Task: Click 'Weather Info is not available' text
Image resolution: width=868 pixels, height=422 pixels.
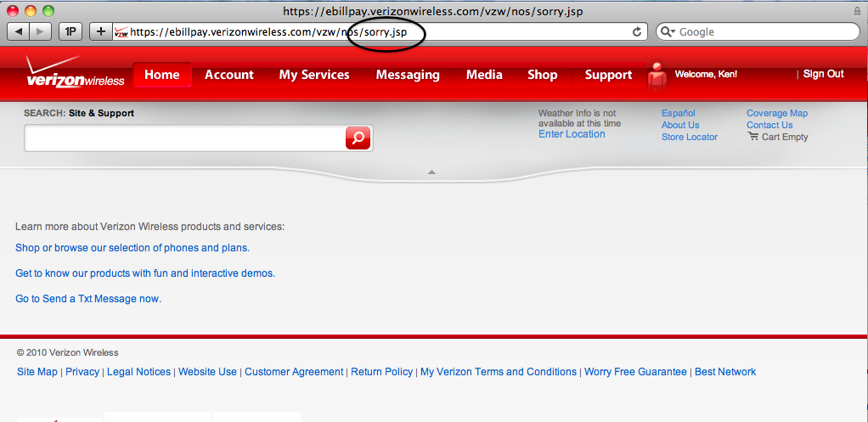Action: click(579, 118)
